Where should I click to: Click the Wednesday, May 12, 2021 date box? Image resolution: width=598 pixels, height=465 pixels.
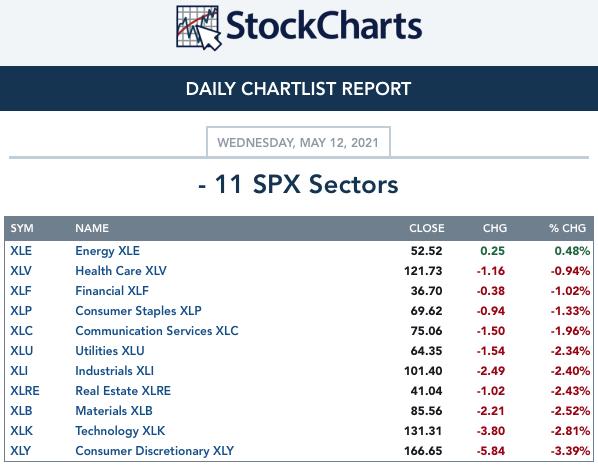(298, 142)
